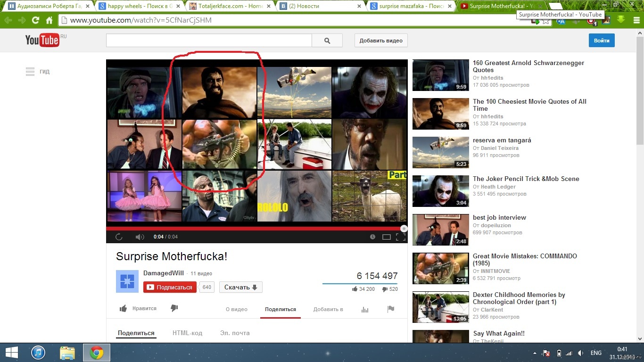Click the YouTube logo
644x362 pixels.
click(x=42, y=41)
